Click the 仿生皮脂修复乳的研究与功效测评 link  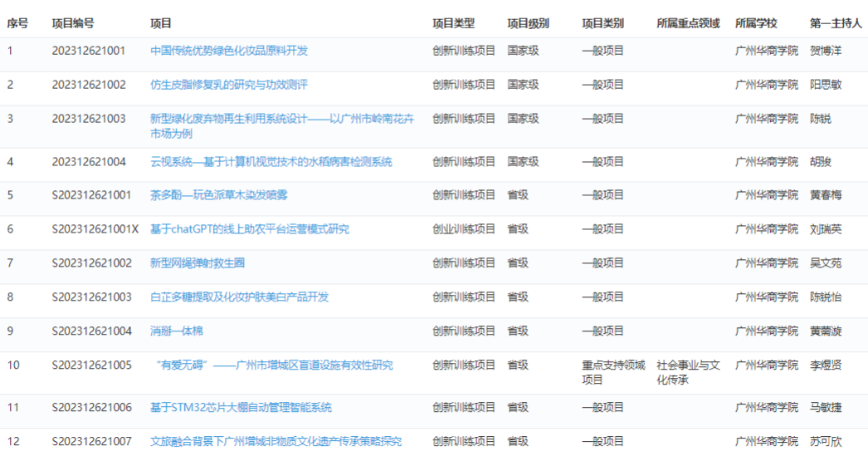click(228, 85)
